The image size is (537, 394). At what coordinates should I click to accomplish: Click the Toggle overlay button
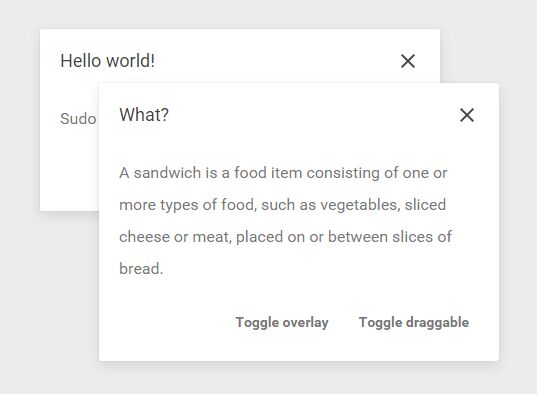pos(282,323)
